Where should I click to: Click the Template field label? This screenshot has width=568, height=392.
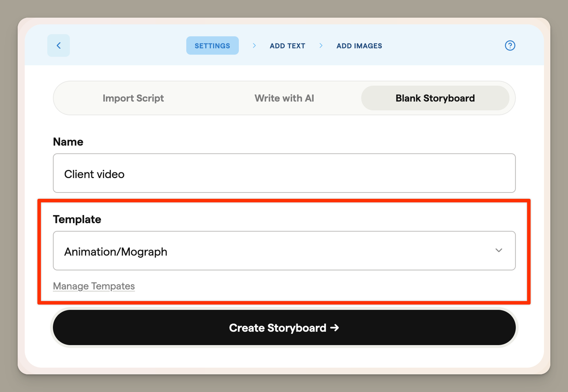click(x=77, y=219)
